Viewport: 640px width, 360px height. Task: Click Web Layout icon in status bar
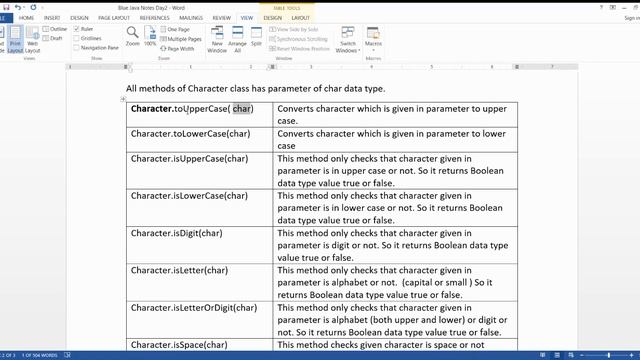point(571,355)
